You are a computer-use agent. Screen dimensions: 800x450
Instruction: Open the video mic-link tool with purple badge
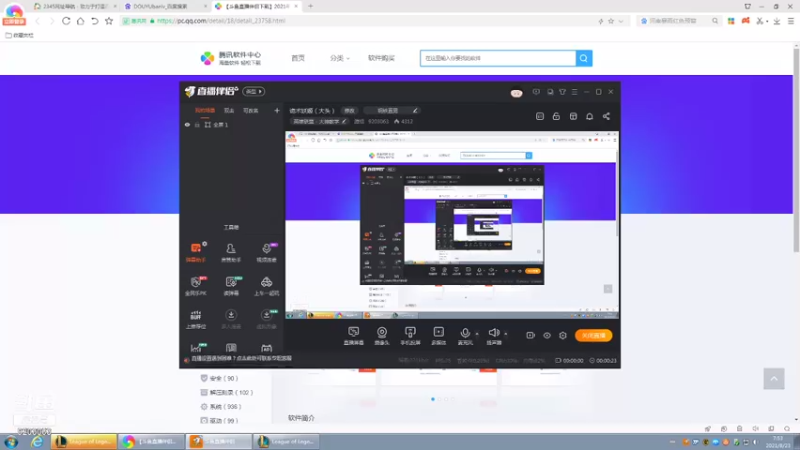(x=266, y=253)
